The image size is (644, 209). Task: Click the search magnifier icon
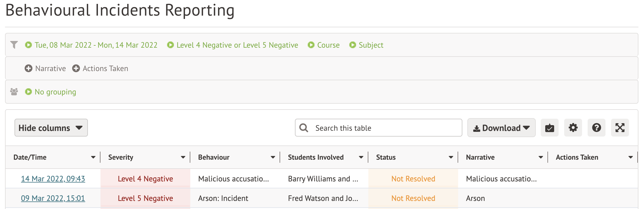click(304, 128)
